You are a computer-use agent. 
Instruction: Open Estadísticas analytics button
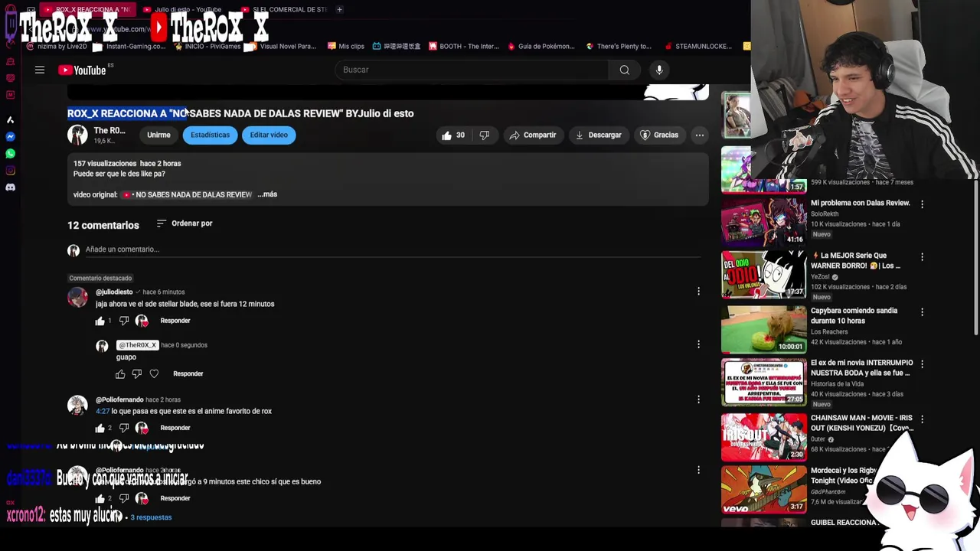tap(210, 135)
